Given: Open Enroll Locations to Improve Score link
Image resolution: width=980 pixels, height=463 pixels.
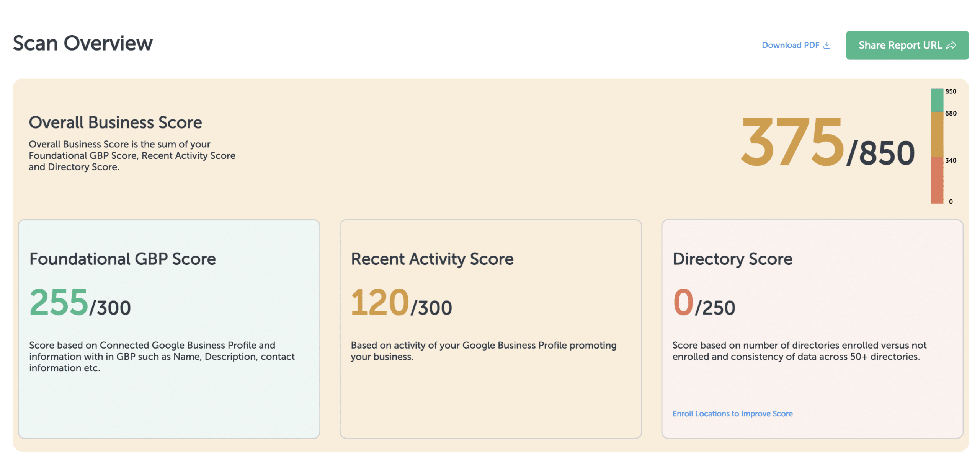Looking at the screenshot, I should [x=732, y=413].
